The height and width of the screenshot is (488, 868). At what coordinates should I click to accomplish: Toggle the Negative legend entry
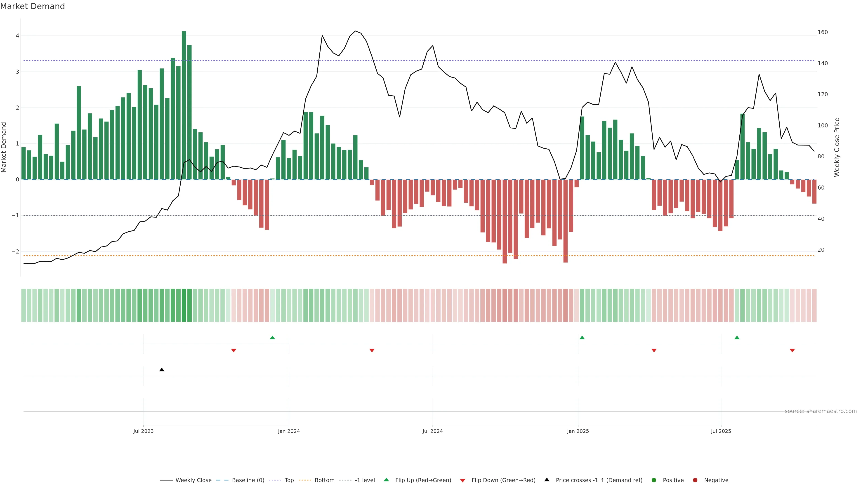716,480
